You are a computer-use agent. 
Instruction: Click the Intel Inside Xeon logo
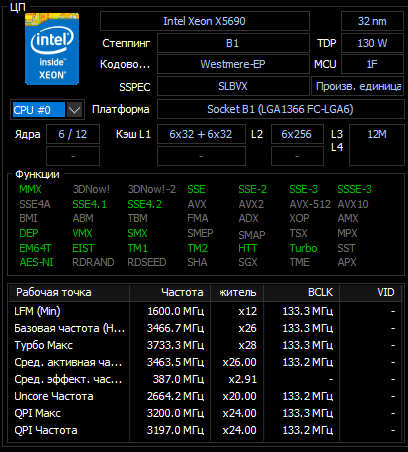[x=52, y=49]
